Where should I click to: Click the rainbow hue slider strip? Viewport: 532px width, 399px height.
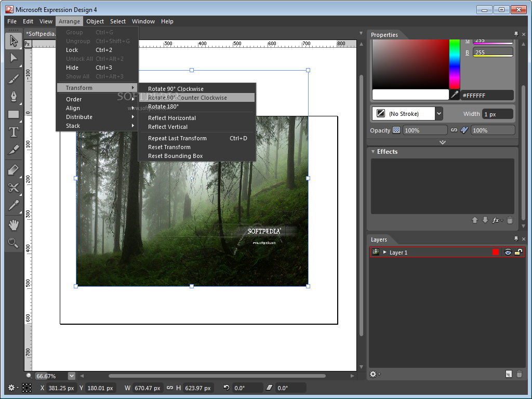pyautogui.click(x=455, y=64)
